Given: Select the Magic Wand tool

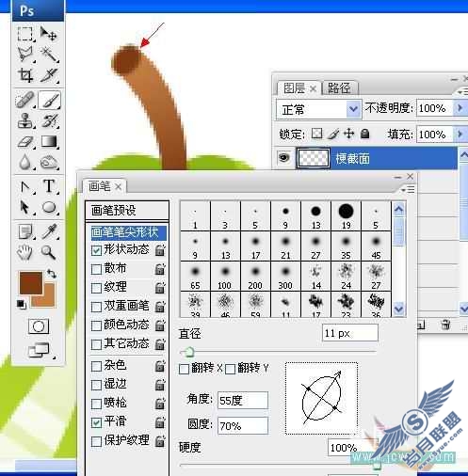Looking at the screenshot, I should click(49, 55).
